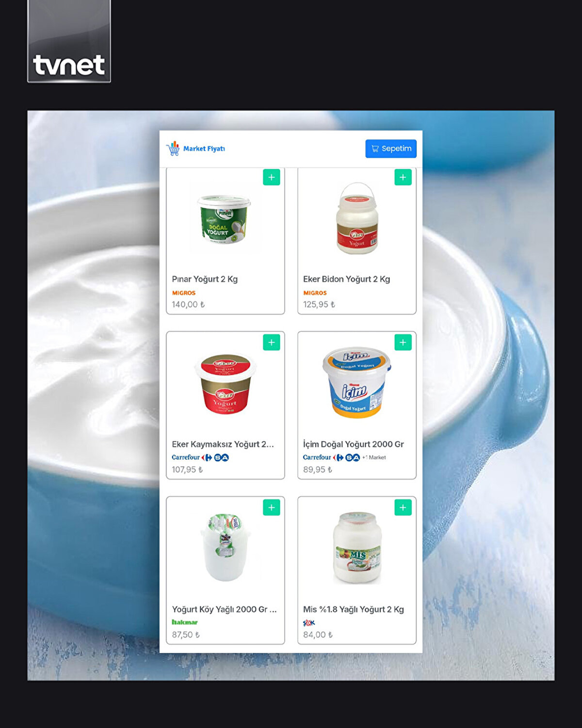582x728 pixels.
Task: Add İçim Doğal Yoğurt 2000 Gr plus
Action: coord(403,342)
